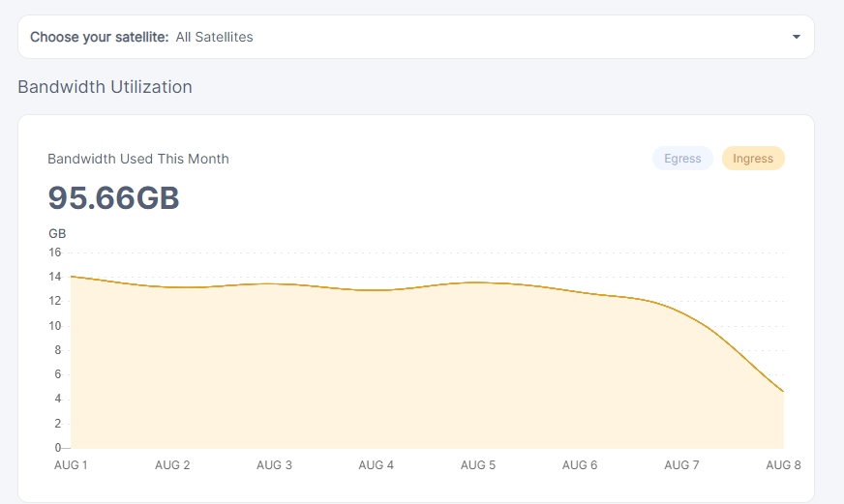Click the chart line's end point at AUG 8
Screen dimensions: 844x504
pyautogui.click(x=783, y=392)
